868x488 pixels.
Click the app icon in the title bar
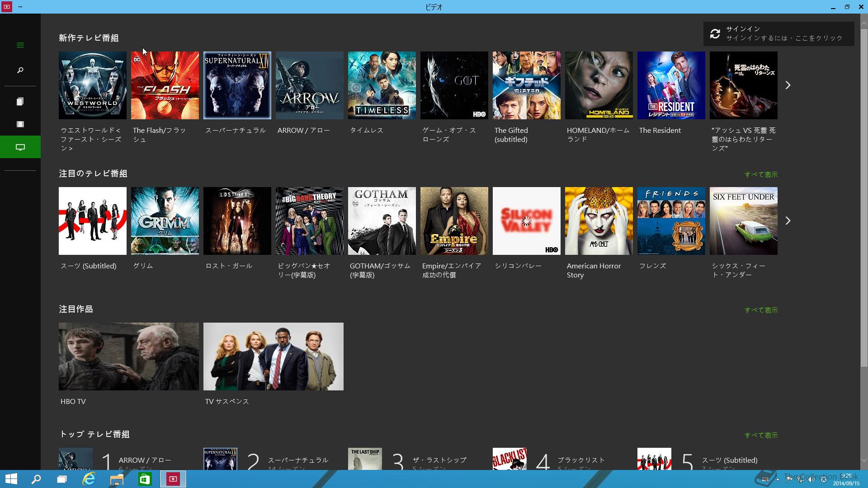[6, 7]
